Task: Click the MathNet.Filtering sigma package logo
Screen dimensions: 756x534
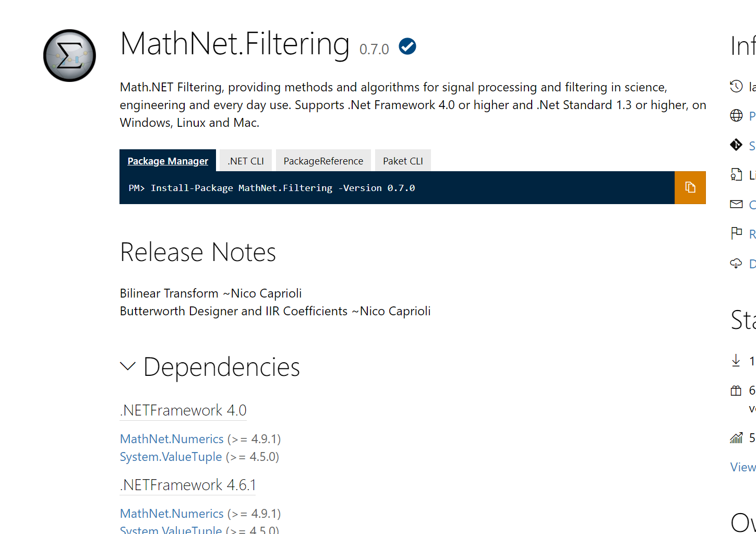Action: [69, 55]
